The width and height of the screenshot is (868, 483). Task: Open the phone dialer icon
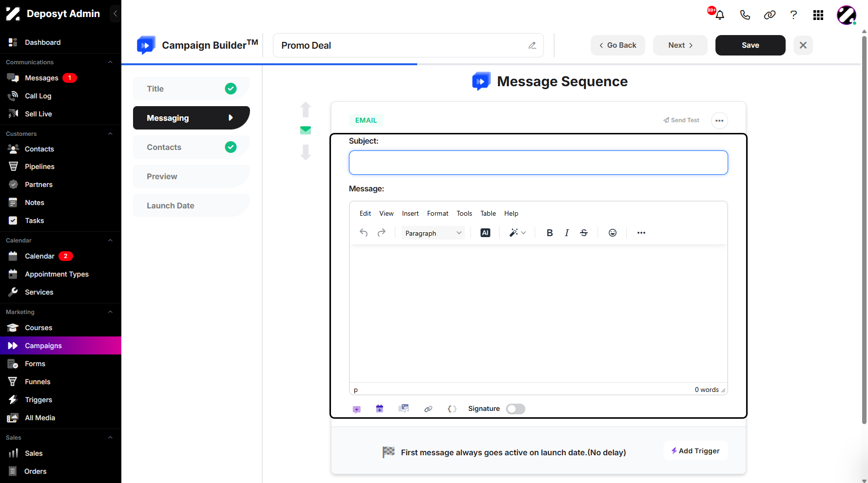pos(745,15)
